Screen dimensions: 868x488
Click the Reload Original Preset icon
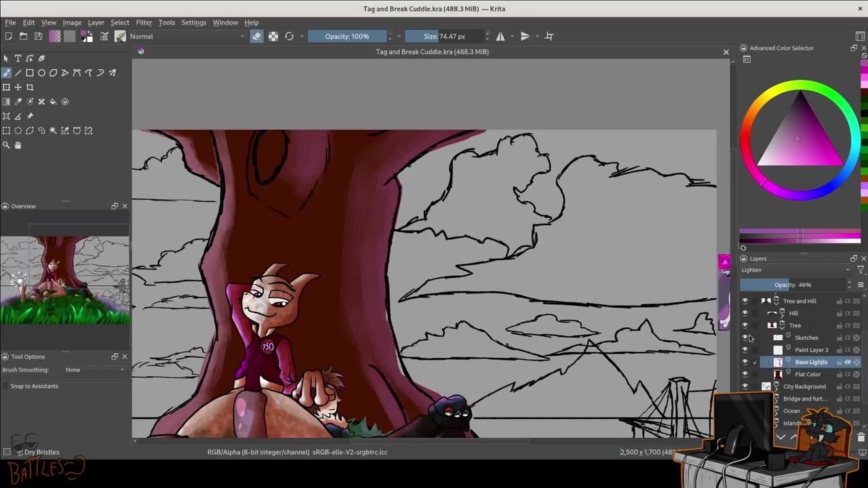[290, 37]
